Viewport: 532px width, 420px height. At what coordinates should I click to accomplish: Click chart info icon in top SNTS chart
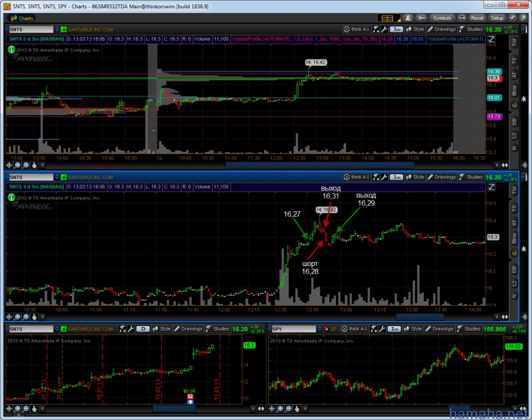(x=11, y=49)
